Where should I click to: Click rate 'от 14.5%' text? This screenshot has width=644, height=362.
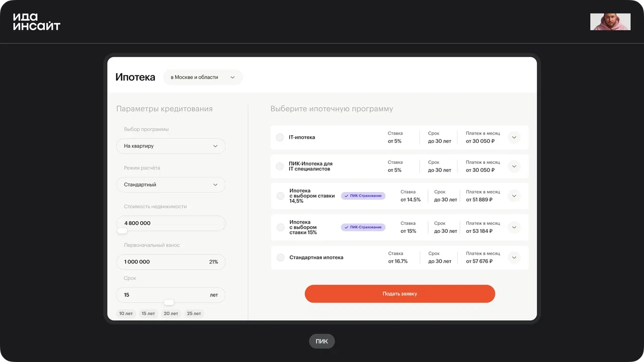click(411, 200)
